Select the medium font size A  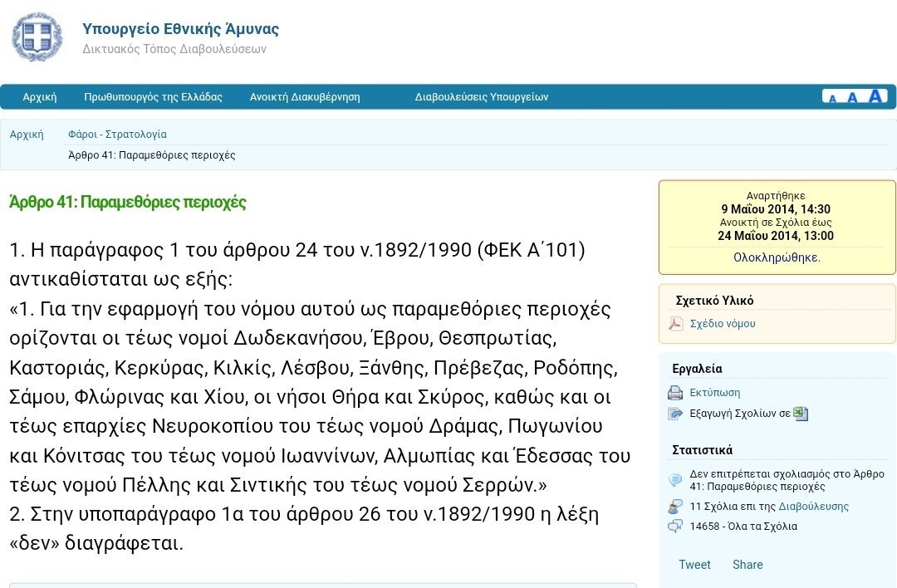(x=852, y=97)
